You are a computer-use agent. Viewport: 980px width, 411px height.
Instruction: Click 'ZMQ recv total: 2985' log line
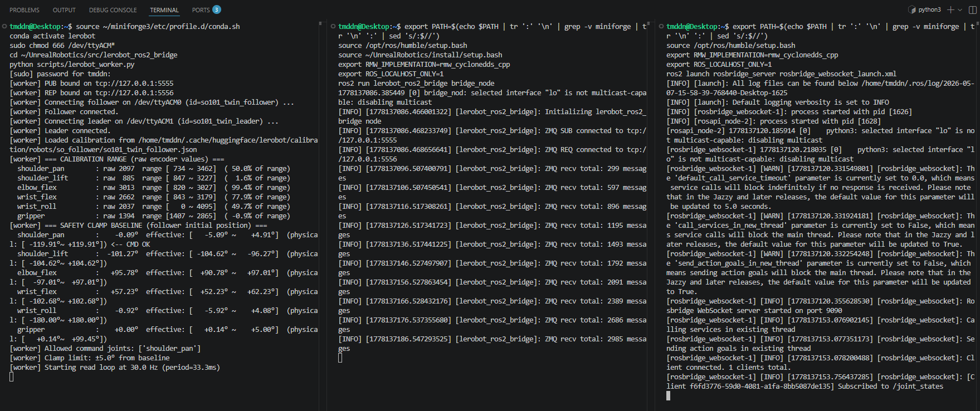tap(493, 343)
